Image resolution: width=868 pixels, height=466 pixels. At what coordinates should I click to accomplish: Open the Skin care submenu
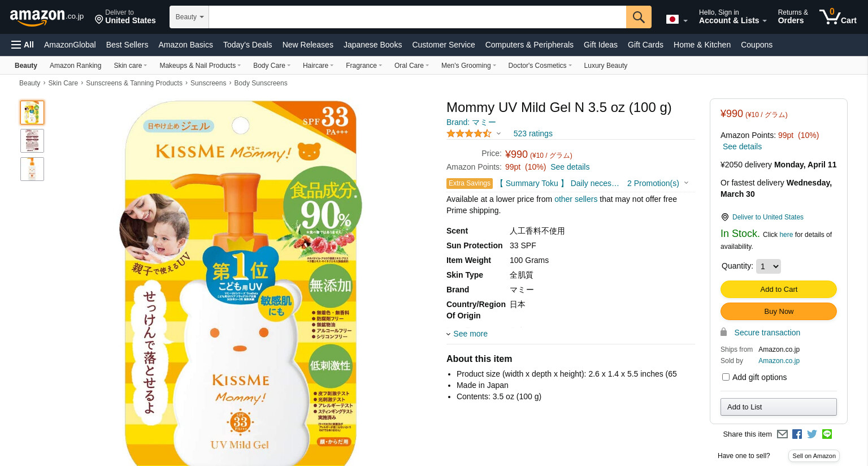point(130,66)
